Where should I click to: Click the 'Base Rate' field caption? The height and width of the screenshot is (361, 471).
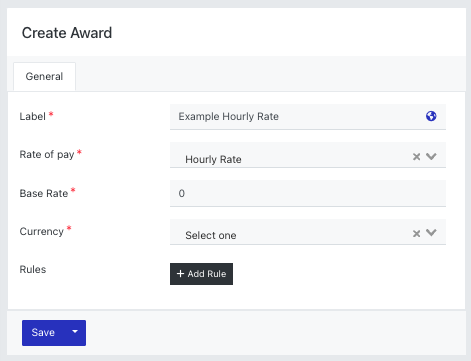point(44,193)
